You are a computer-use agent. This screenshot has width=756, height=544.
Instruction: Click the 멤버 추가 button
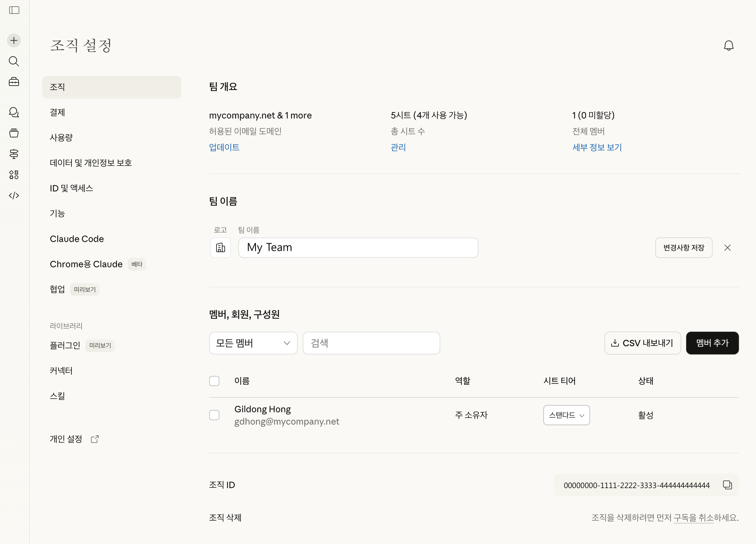pyautogui.click(x=712, y=343)
